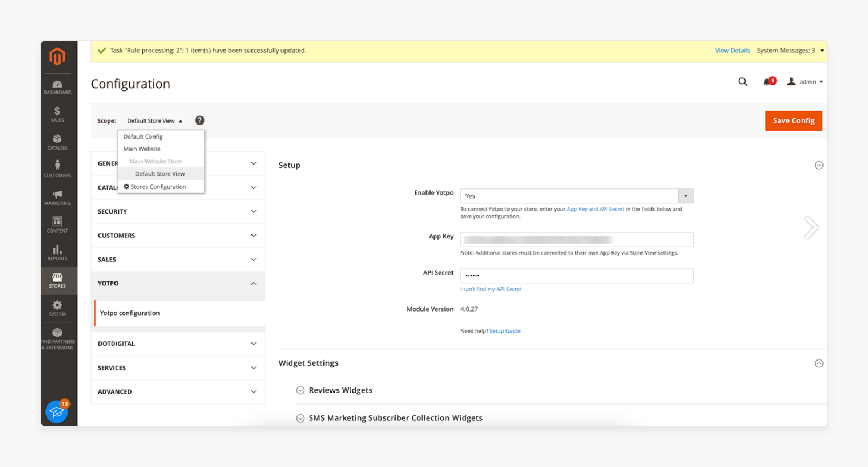Image resolution: width=868 pixels, height=467 pixels.
Task: Open the Enable Yotpo dropdown
Action: click(577, 196)
